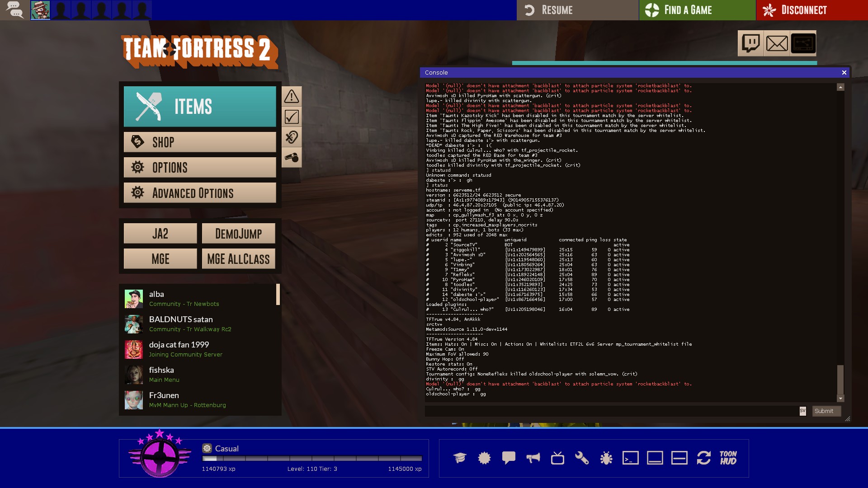Click the reload HUD refresh icon

(x=704, y=458)
